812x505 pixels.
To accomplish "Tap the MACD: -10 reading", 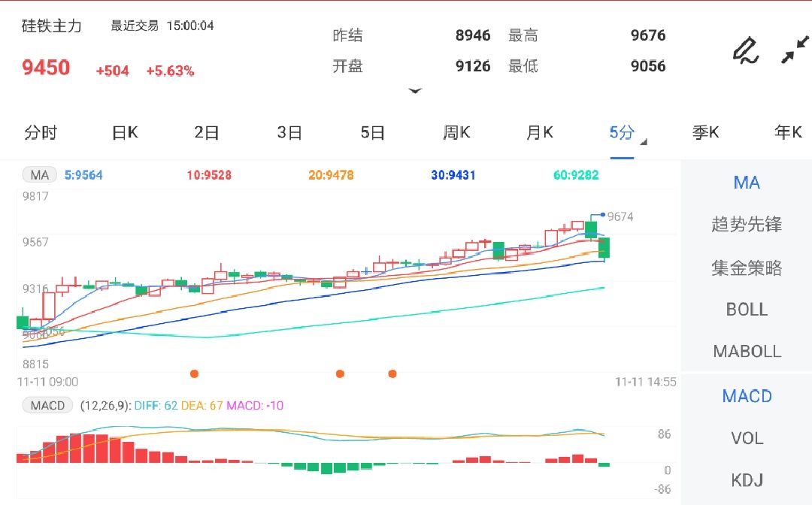I will tap(255, 405).
